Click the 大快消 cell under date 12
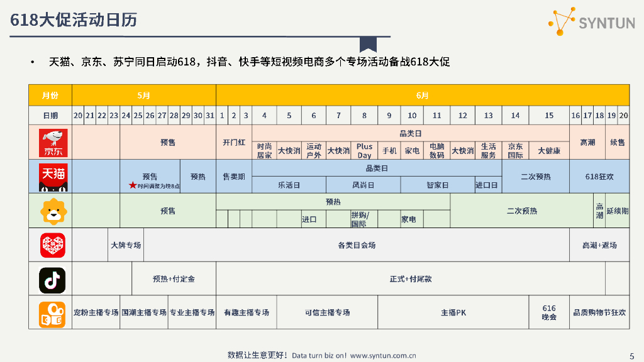Image resolution: width=644 pixels, height=362 pixels. (463, 151)
